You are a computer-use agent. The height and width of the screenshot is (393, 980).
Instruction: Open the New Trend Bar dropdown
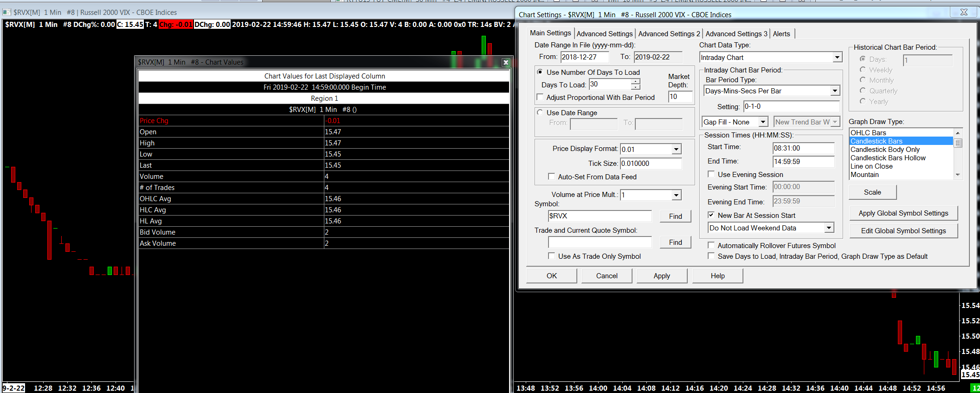(835, 122)
